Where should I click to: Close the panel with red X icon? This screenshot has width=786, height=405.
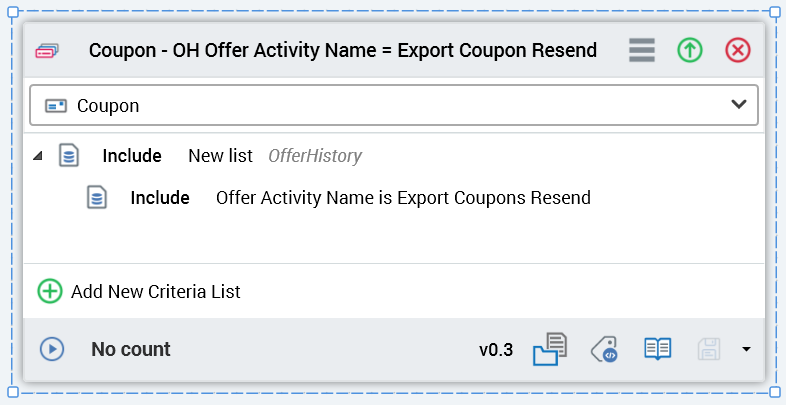[738, 50]
